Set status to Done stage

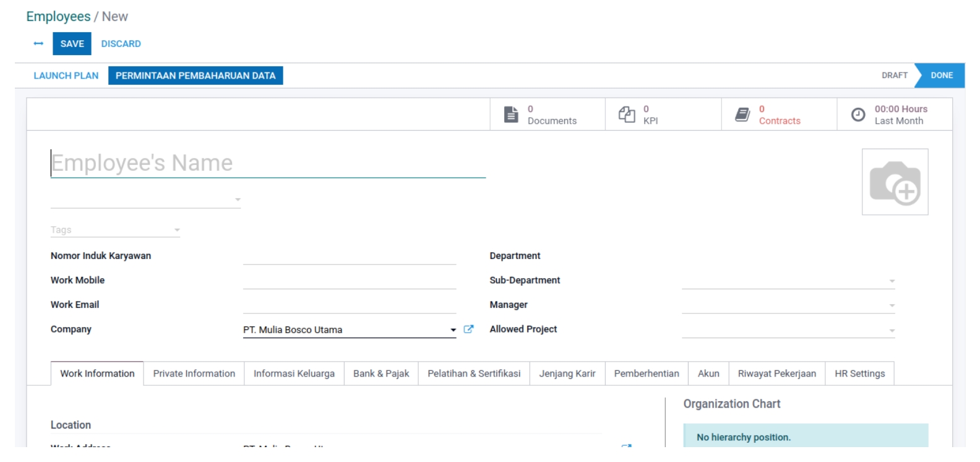pyautogui.click(x=941, y=76)
